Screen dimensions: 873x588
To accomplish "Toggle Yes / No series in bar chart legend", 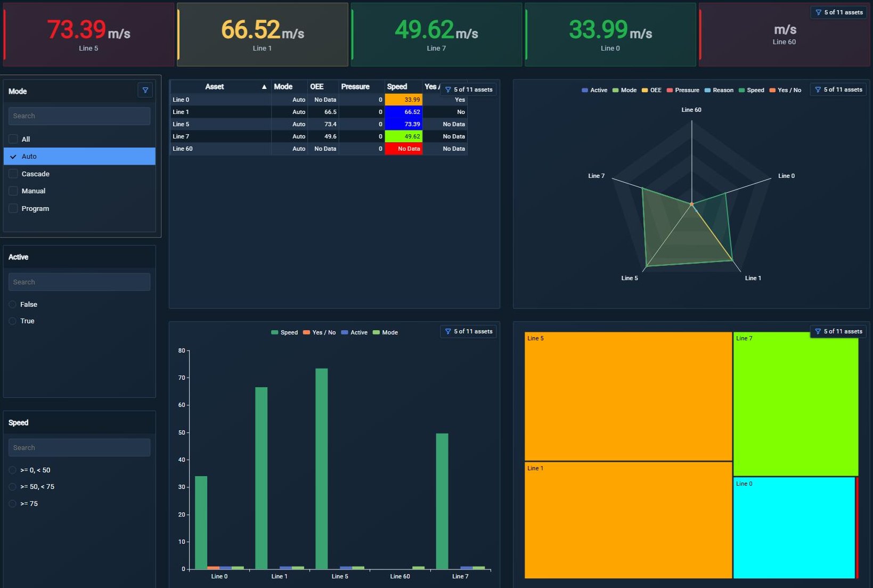I will [319, 332].
